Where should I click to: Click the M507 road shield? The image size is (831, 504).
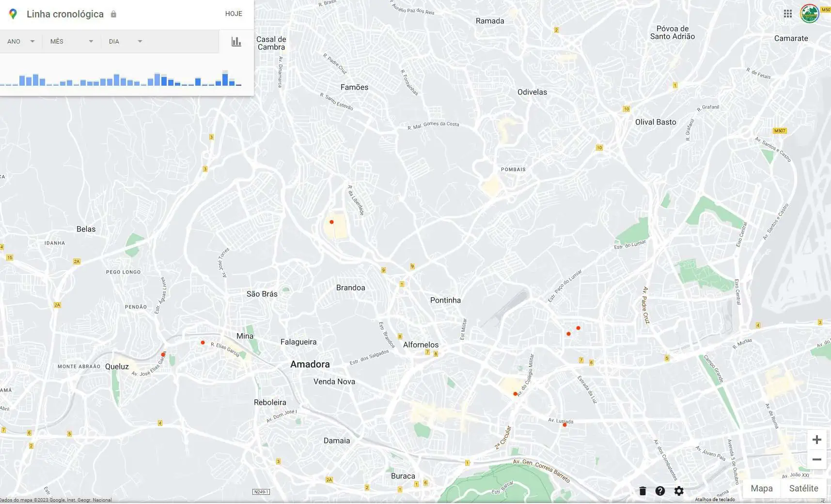[x=780, y=131]
